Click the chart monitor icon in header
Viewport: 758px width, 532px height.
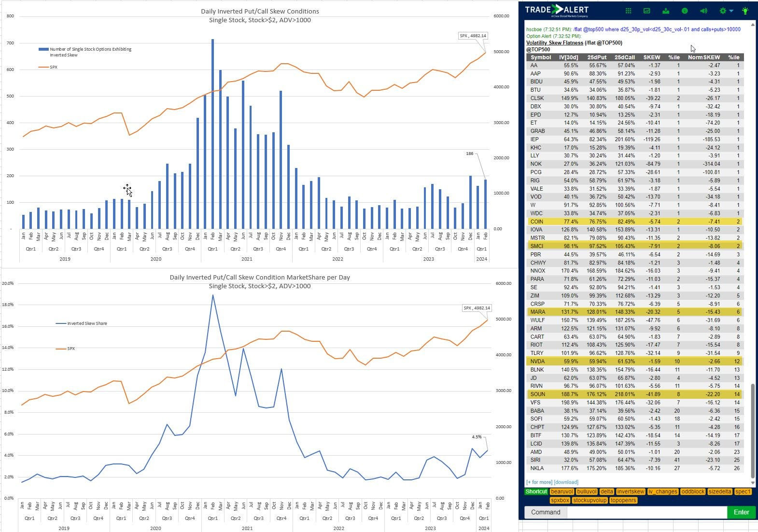click(x=647, y=11)
